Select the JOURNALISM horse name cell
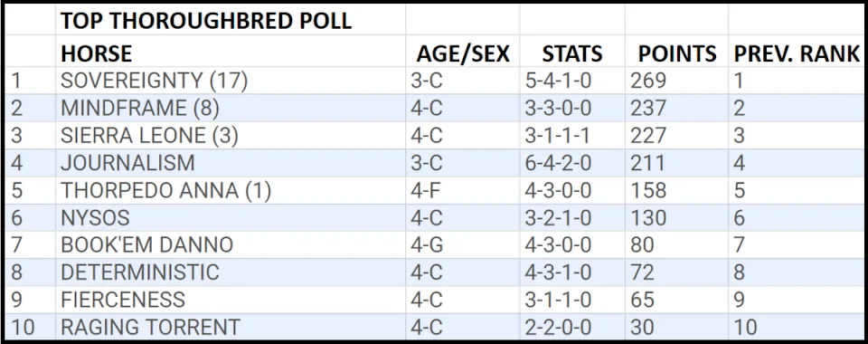This screenshot has width=868, height=344. [231, 163]
